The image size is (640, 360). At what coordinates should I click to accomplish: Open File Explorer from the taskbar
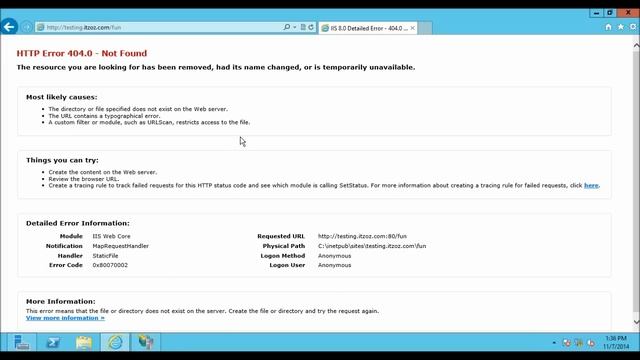(84, 342)
